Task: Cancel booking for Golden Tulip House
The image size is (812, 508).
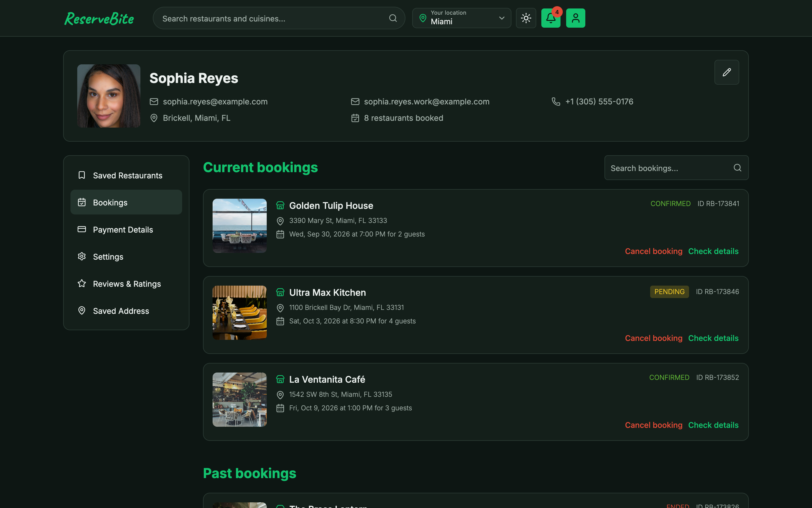Action: 653,251
